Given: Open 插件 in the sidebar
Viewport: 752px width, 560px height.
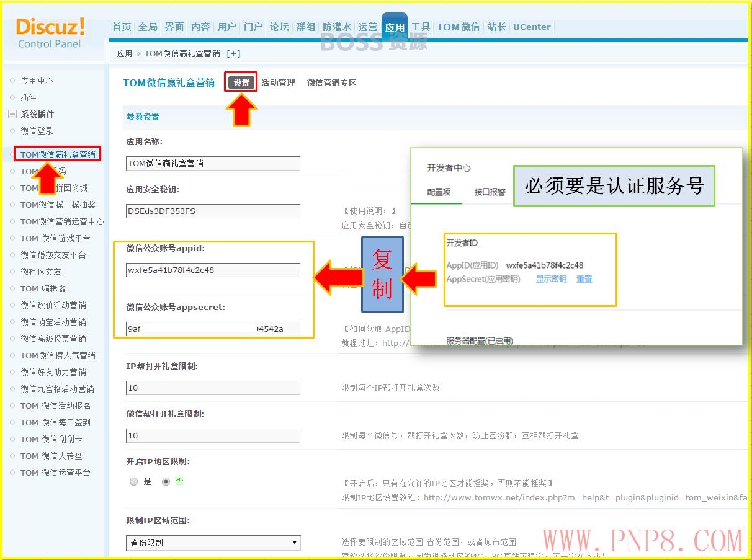Looking at the screenshot, I should [x=28, y=97].
